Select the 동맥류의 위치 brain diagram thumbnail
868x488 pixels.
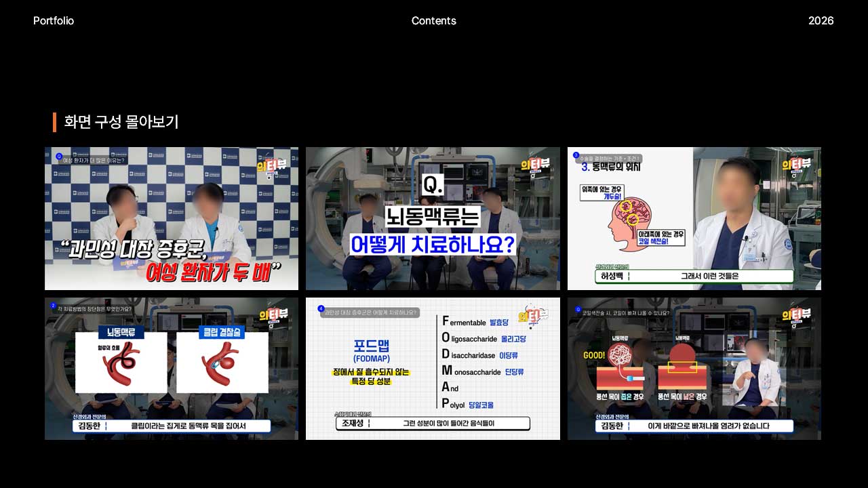(694, 218)
